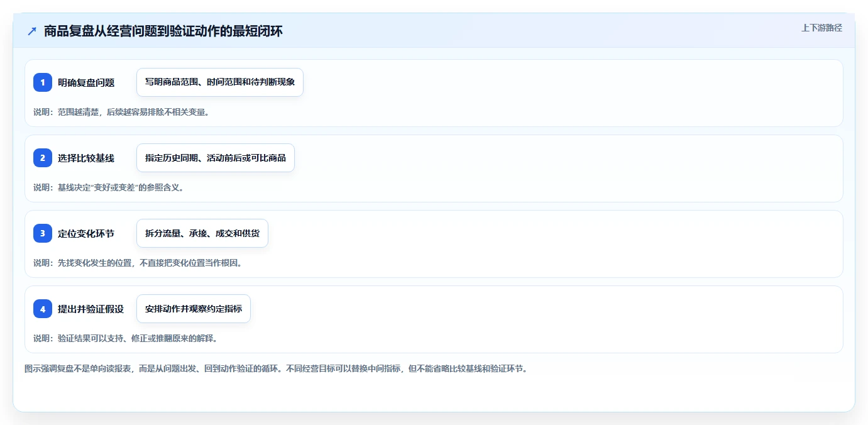Screen dimensions: 868x425
Task: Select the 明确复盘问题 step label
Action: click(x=86, y=82)
